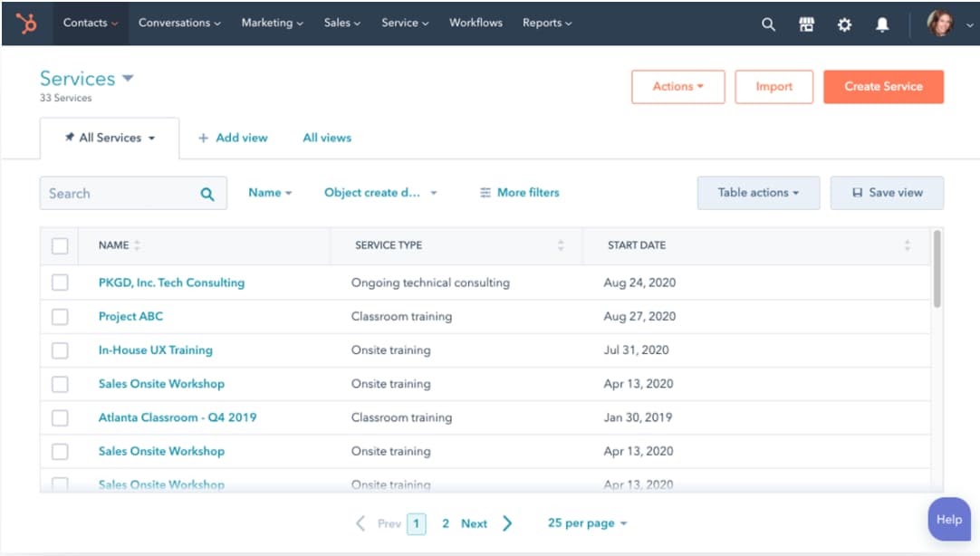Open the Project ABC service link
The width and height of the screenshot is (980, 556).
tap(130, 316)
